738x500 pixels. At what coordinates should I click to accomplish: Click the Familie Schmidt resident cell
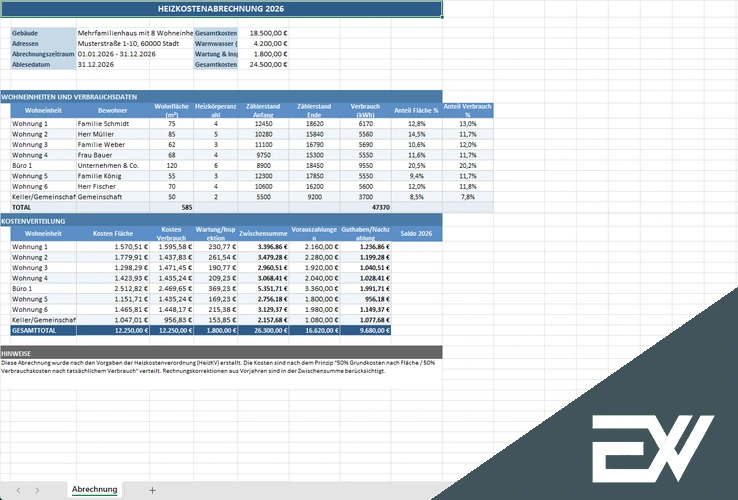coord(113,123)
